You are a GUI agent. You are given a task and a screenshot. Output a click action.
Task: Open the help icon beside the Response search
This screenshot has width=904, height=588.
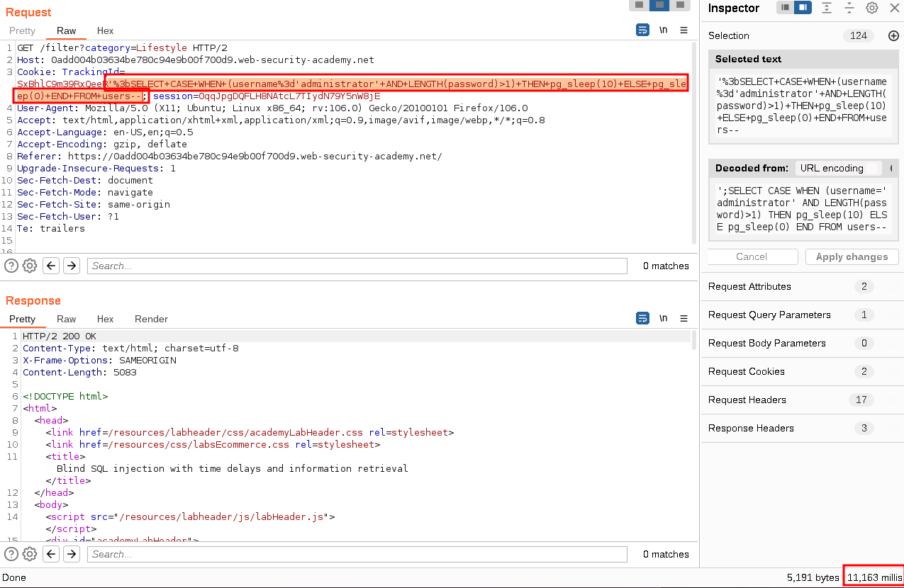point(11,554)
